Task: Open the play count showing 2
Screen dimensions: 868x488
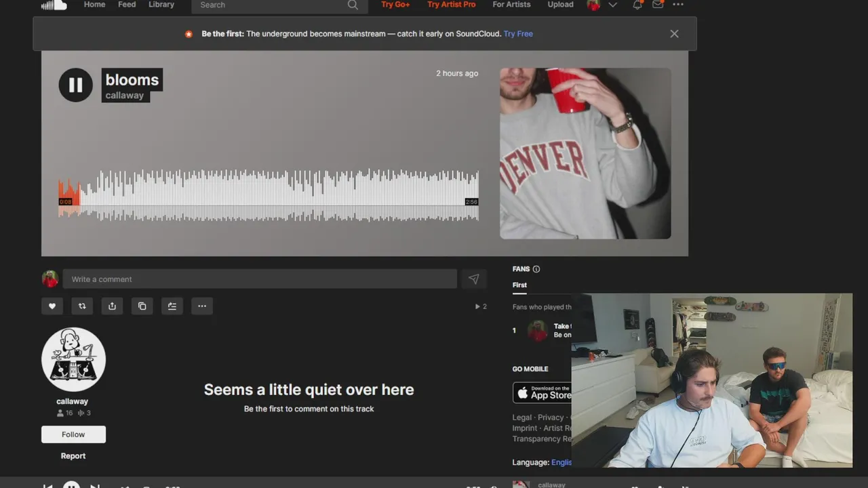Action: [x=480, y=307]
